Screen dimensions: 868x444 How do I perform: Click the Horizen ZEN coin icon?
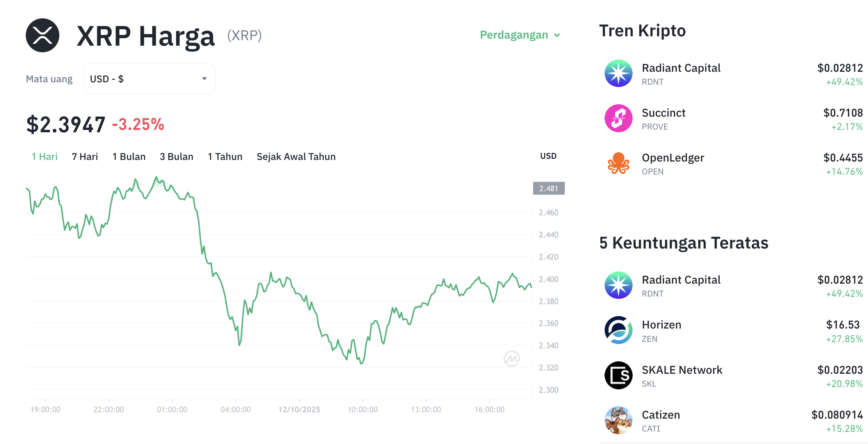pos(618,330)
